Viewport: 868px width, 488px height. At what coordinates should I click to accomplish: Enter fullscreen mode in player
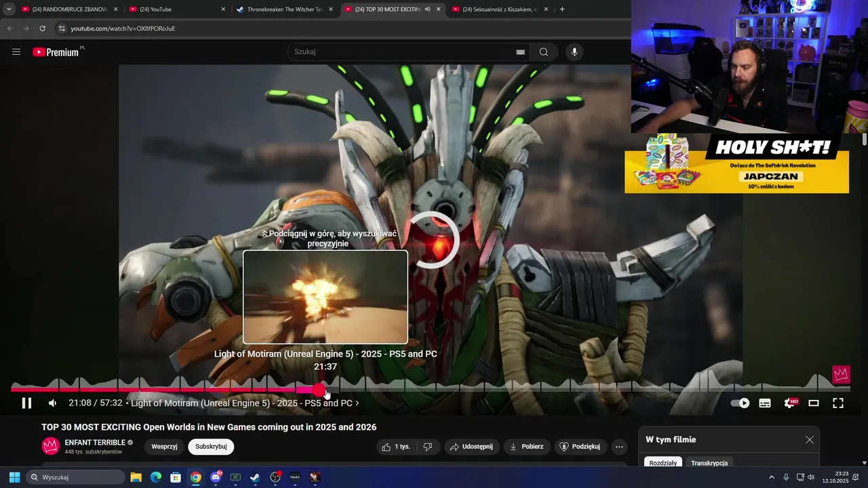838,403
